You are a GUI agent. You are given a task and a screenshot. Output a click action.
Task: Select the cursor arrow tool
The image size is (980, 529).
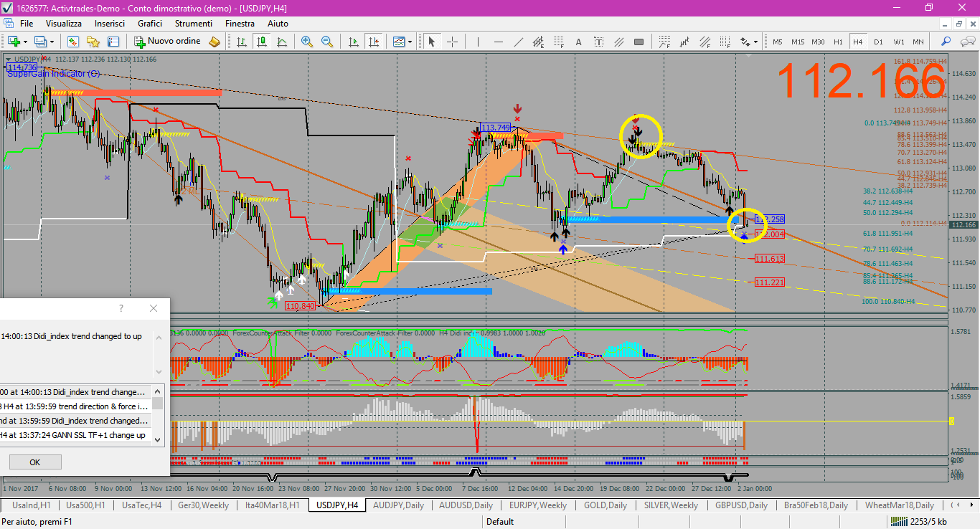432,42
